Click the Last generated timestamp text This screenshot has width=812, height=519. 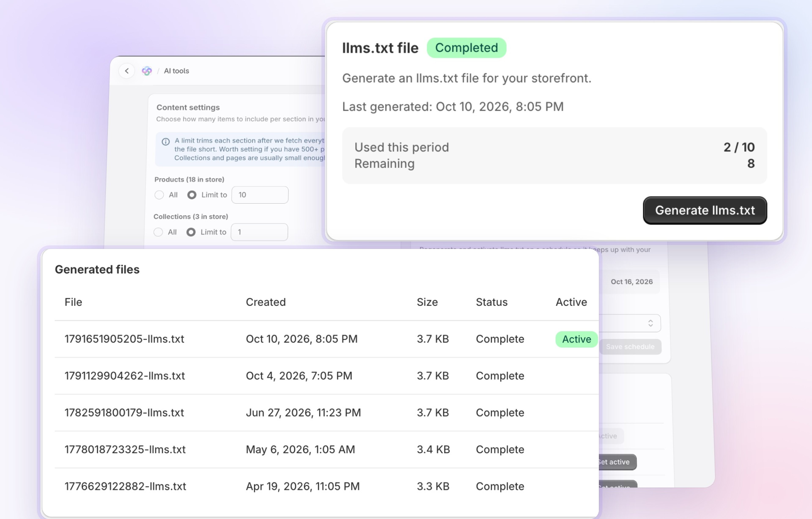453,107
